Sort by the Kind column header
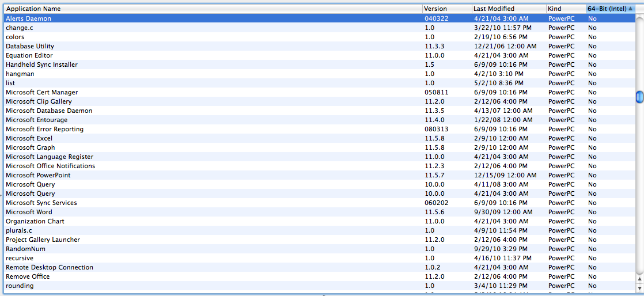644x296 pixels. pyautogui.click(x=566, y=9)
